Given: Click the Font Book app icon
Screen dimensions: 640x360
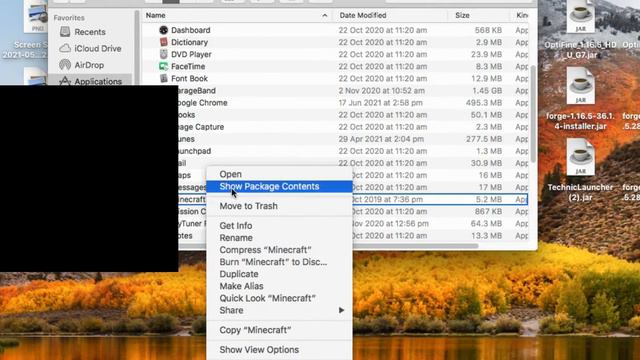Looking at the screenshot, I should [x=164, y=78].
